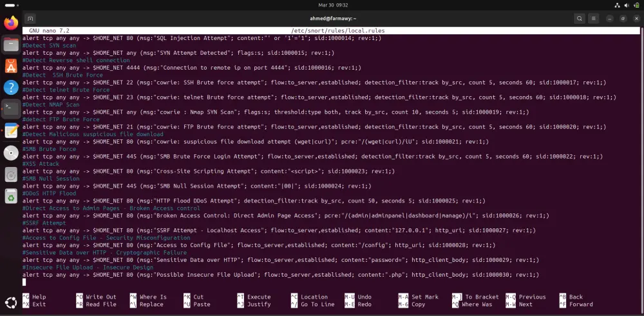Screen dimensions: 644x316
Task: Click the #SSRF Attempt comment line
Action: point(44,223)
